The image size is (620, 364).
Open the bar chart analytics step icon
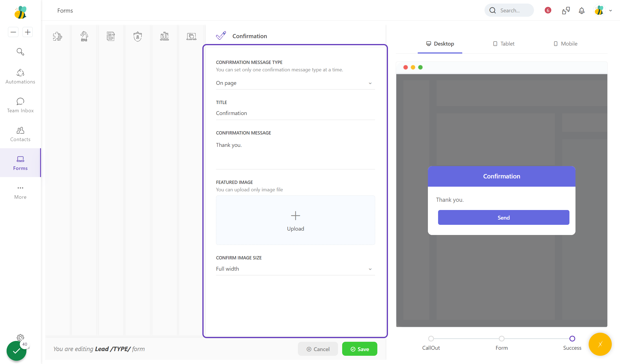[164, 36]
